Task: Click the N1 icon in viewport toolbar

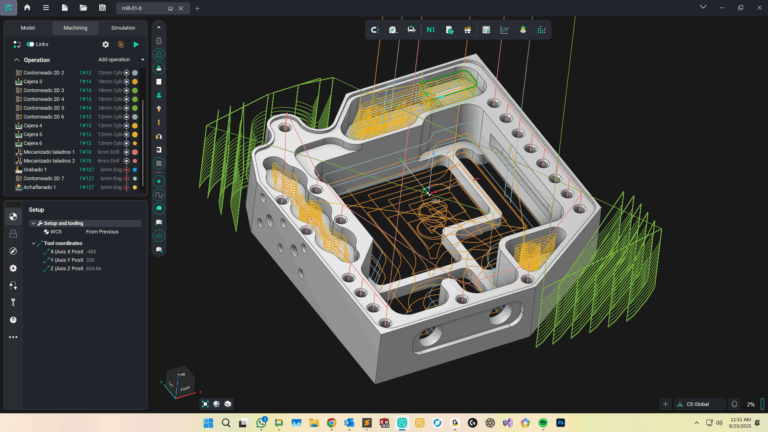Action: coord(430,30)
